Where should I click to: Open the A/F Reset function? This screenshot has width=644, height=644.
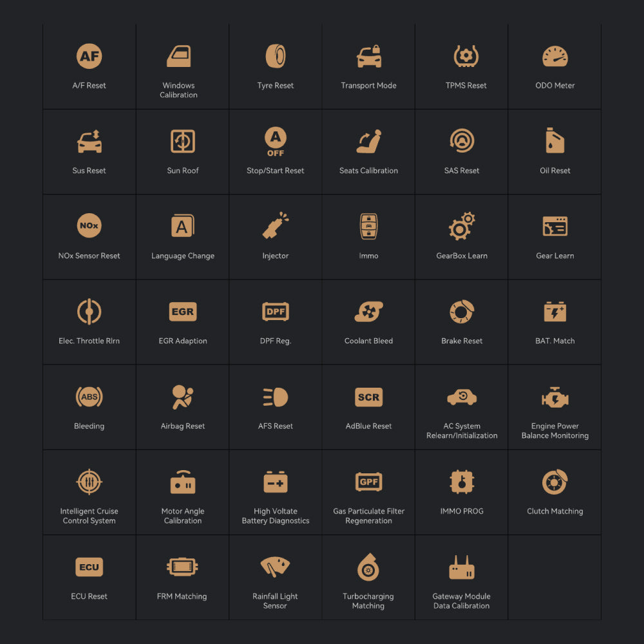89,57
